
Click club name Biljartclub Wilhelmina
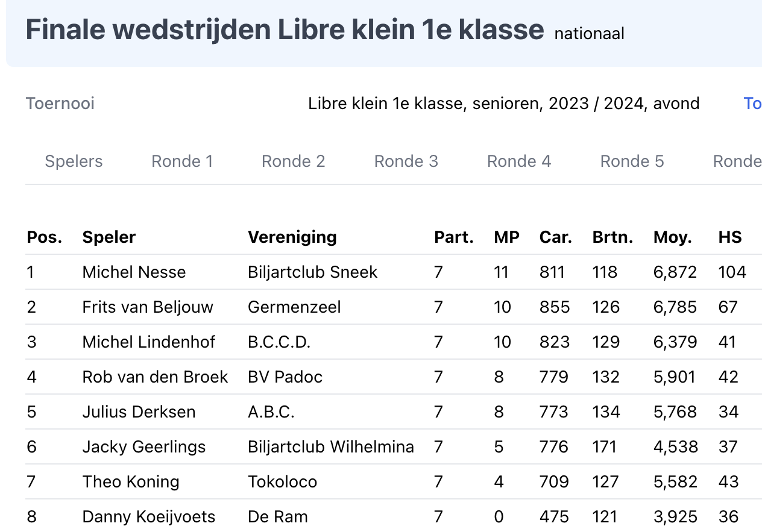pos(331,447)
